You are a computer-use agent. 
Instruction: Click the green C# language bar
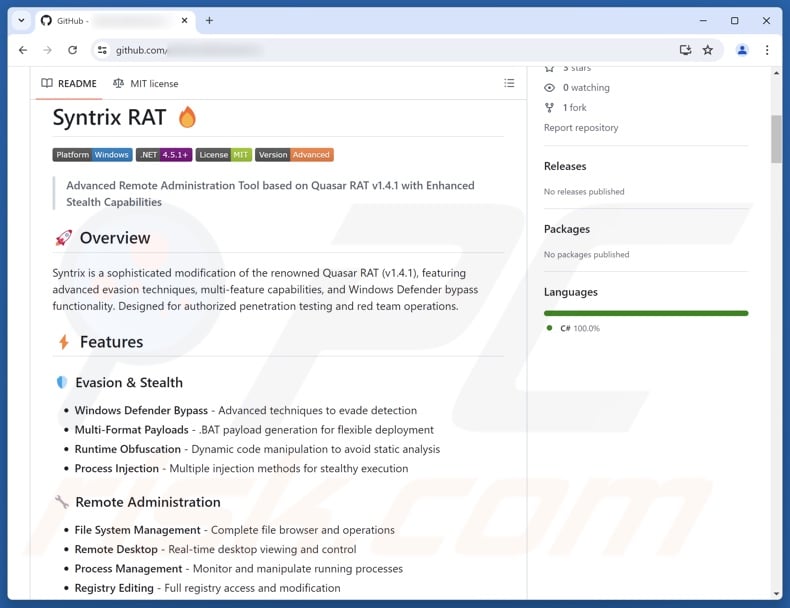(x=646, y=313)
